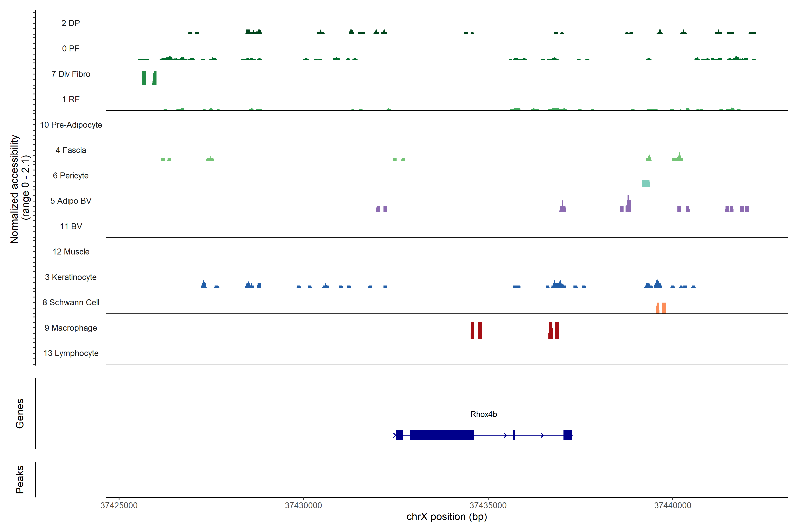Click the 37430000 axis tick label
This screenshot has width=798, height=532.
point(303,506)
